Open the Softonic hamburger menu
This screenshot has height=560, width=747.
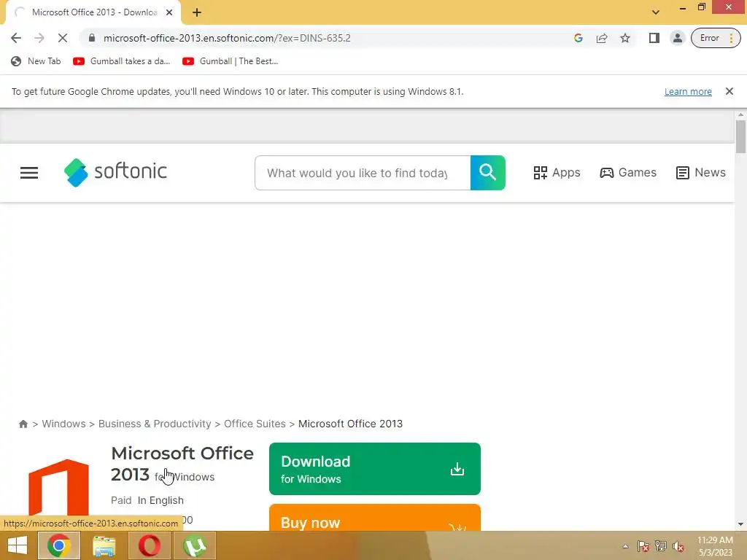coord(29,173)
